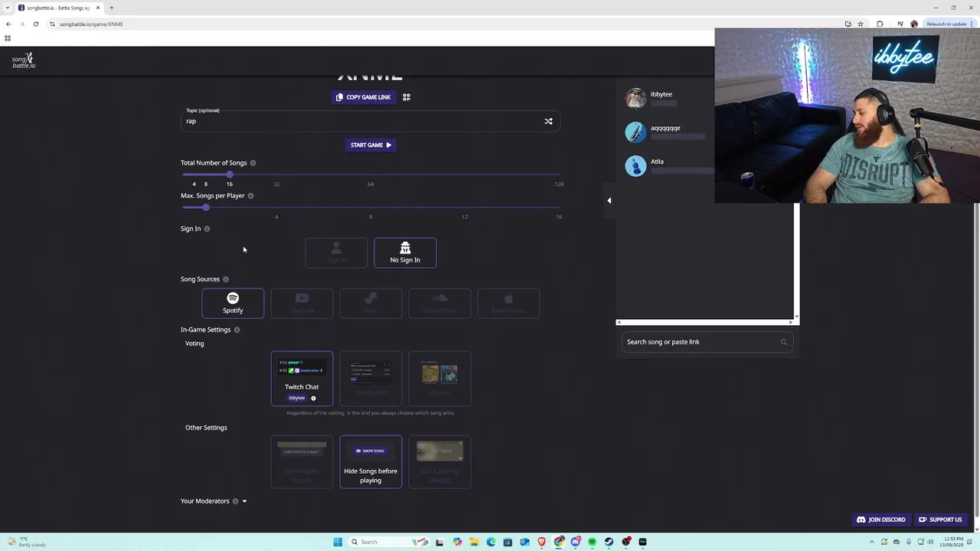The width and height of the screenshot is (980, 551).
Task: Open info icon next to Song Sources
Action: [225, 279]
